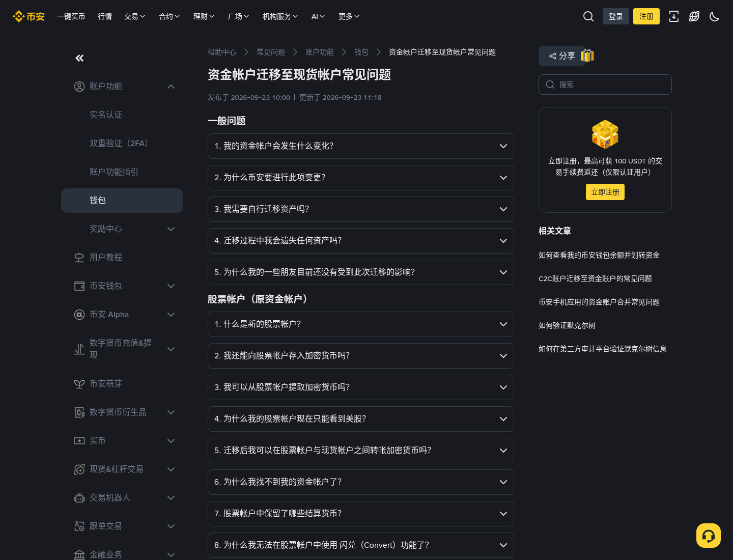This screenshot has height=560, width=733.
Task: Open 行情 in top navigation
Action: [x=105, y=16]
